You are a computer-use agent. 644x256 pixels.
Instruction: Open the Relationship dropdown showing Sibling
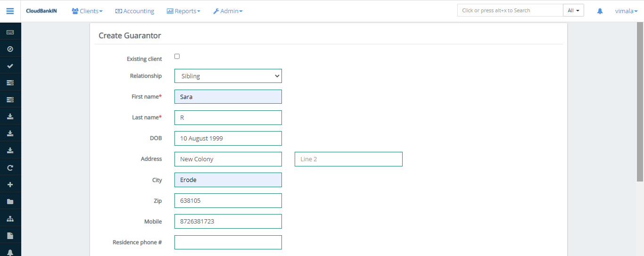tap(228, 76)
